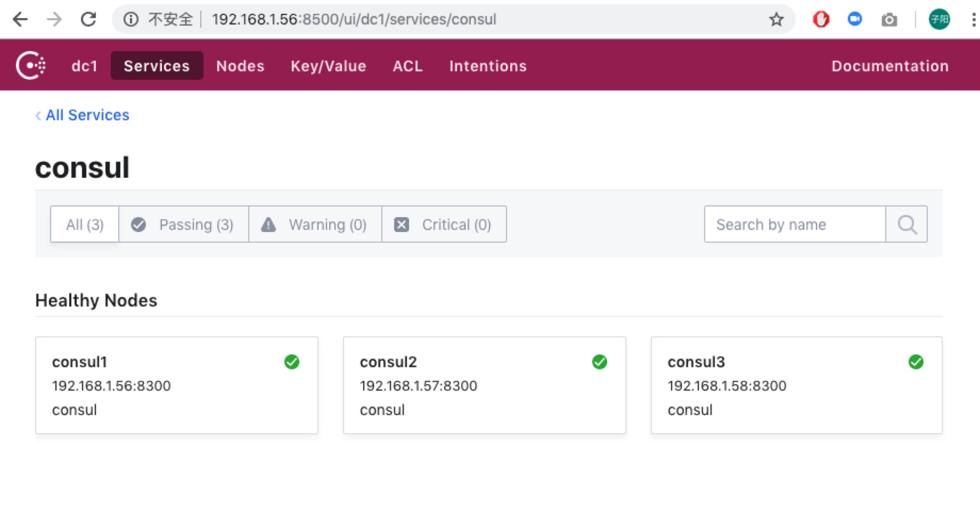Image resolution: width=980 pixels, height=513 pixels.
Task: Open the green user profile avatar
Action: tap(939, 20)
